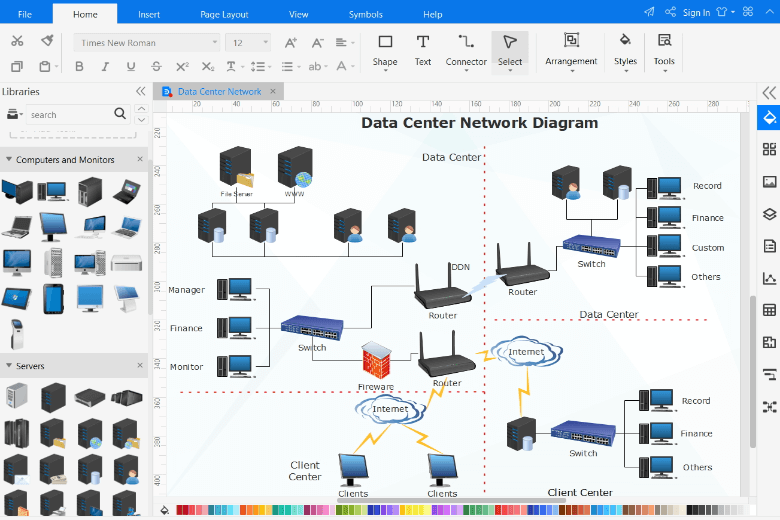Close the Servers library
The image size is (780, 520).
(x=140, y=365)
